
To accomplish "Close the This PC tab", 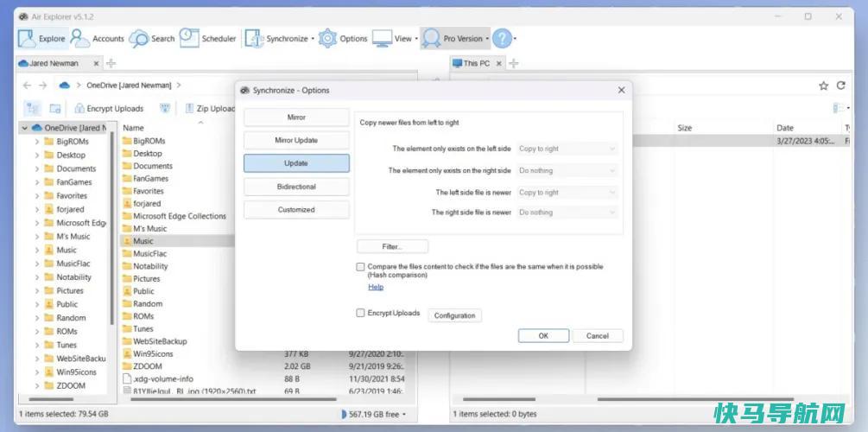I will click(x=498, y=63).
